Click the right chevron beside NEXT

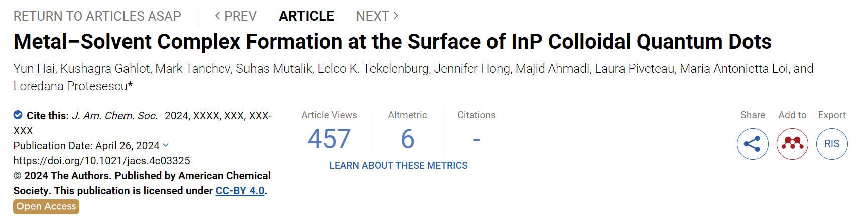396,16
